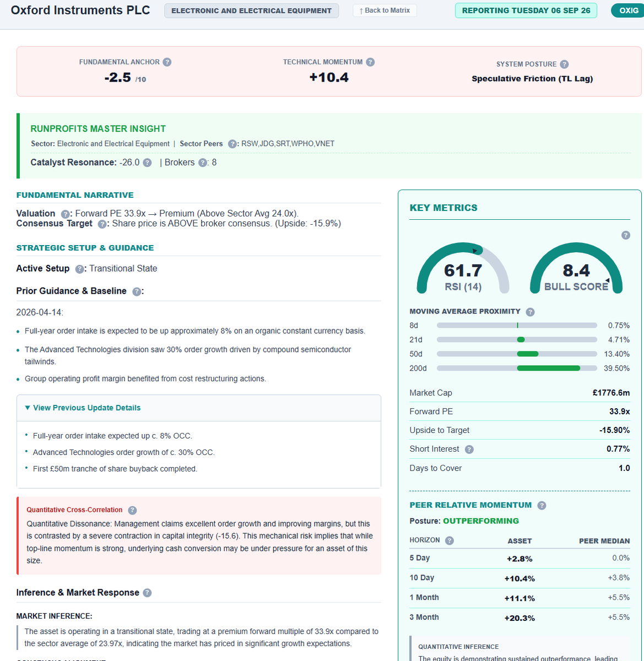The image size is (644, 661).
Task: Click 10 Day asset value +10.4%
Action: (519, 578)
